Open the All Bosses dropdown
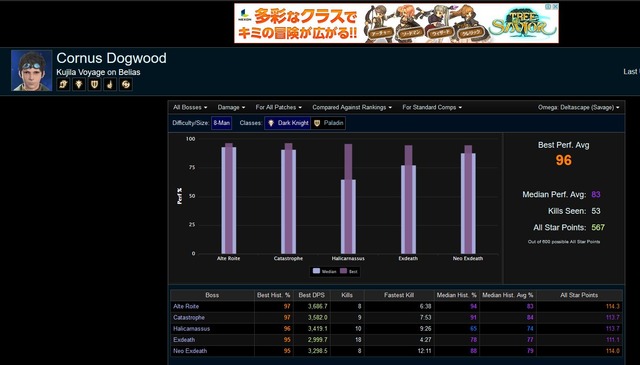Viewport: 640px width, 365px height. point(190,107)
